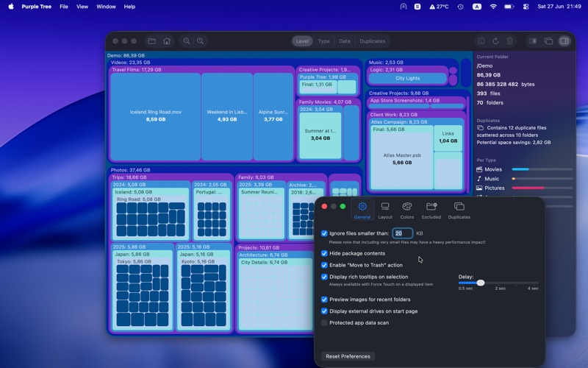The width and height of the screenshot is (588, 368).
Task: Uncheck Preview images for recent folders
Action: pos(324,300)
